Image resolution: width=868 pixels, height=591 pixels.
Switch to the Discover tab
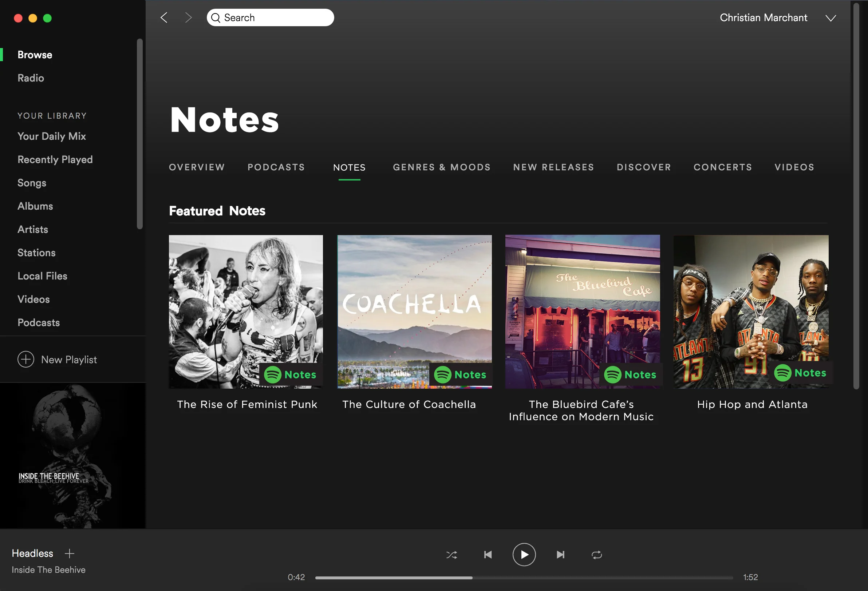pos(644,167)
